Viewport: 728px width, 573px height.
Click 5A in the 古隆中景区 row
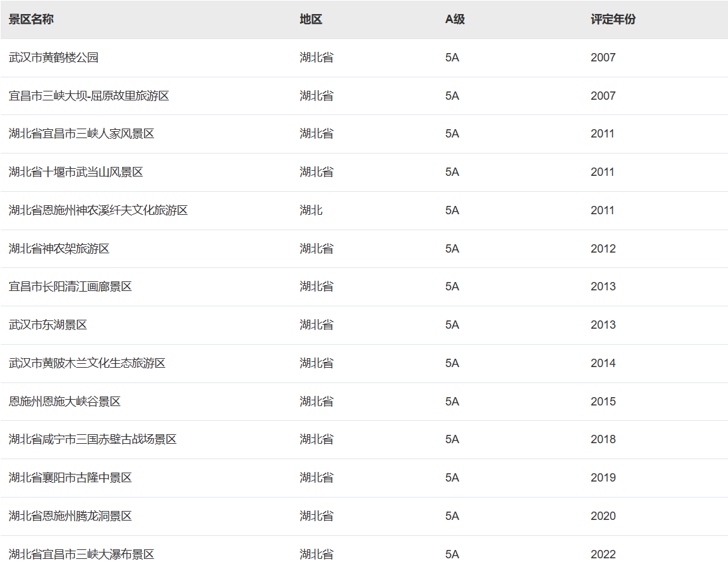click(x=452, y=478)
